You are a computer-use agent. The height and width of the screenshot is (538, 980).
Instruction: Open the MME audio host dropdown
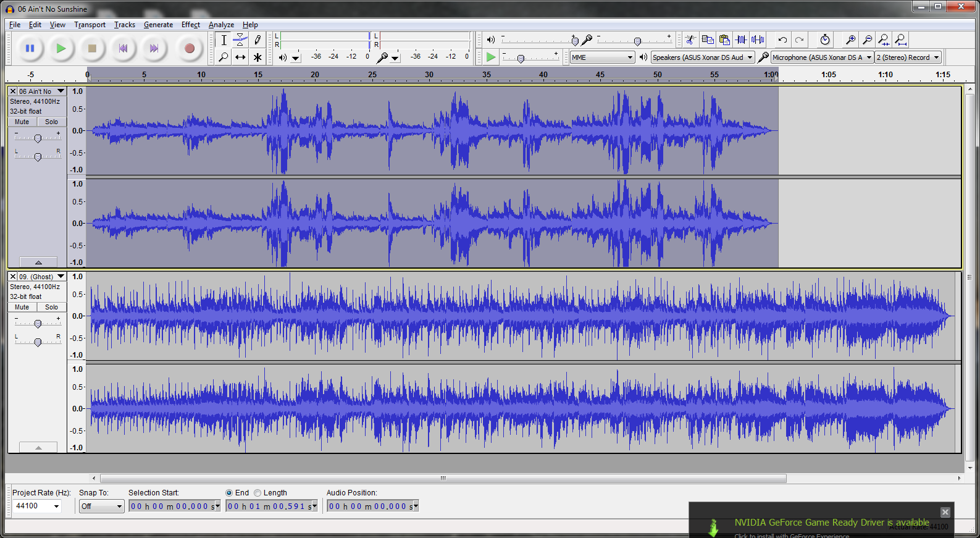coord(602,57)
